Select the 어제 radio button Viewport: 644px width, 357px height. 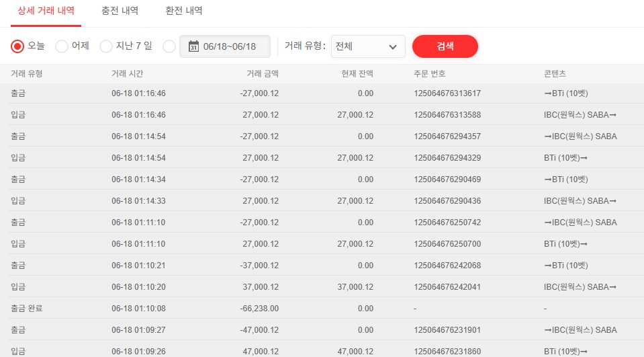pos(62,46)
